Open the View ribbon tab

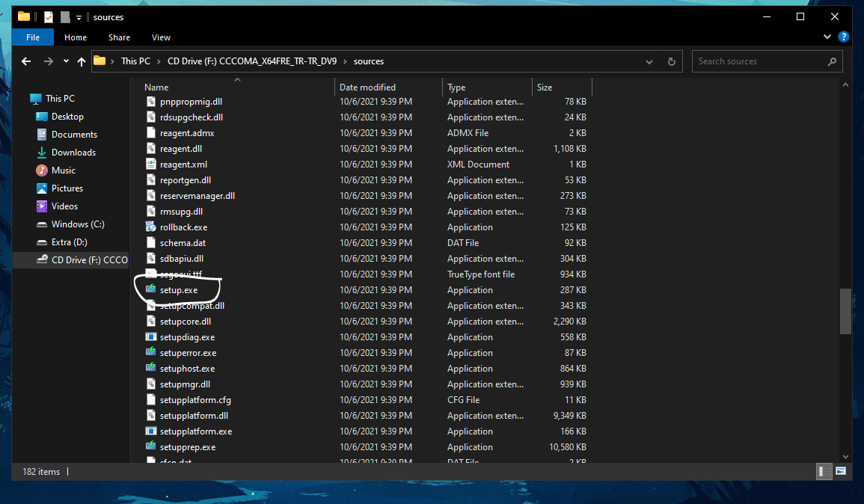point(161,37)
